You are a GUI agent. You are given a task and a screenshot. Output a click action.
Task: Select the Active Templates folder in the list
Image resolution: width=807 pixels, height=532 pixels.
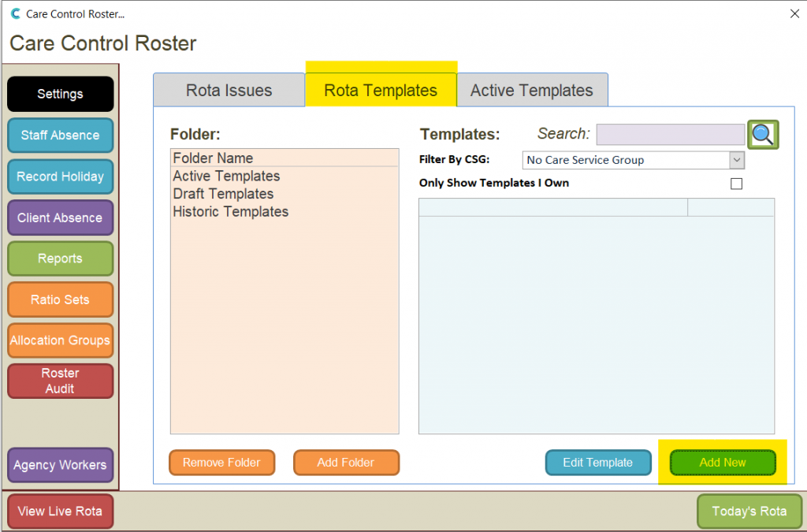tap(284, 176)
